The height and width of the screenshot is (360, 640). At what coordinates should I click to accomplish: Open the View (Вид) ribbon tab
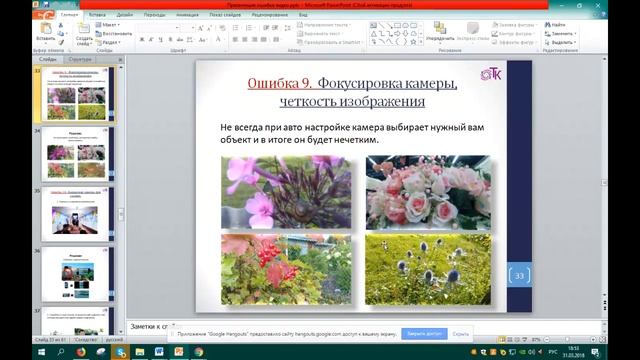(x=303, y=15)
